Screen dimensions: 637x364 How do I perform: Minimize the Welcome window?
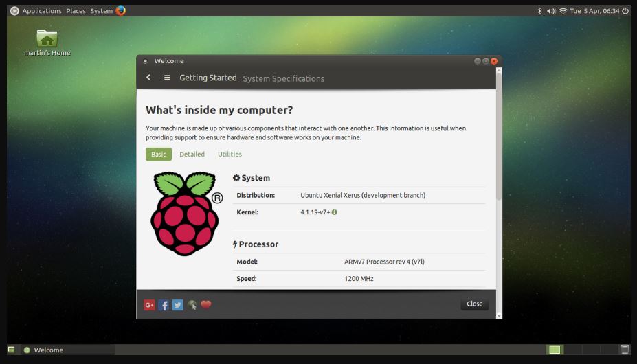[x=478, y=61]
